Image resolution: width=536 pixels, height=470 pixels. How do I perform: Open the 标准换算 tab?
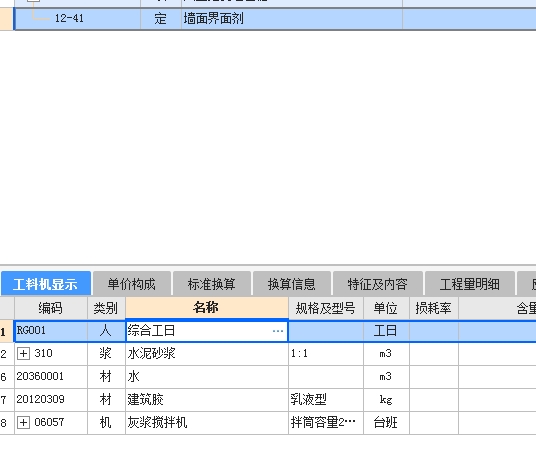(212, 284)
